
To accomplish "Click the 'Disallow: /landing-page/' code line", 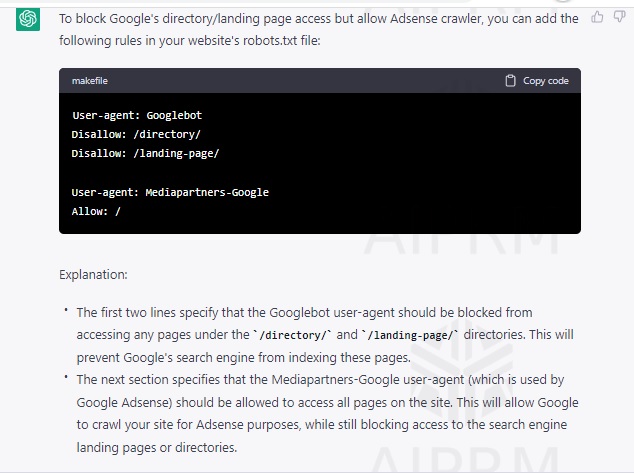I will point(145,153).
